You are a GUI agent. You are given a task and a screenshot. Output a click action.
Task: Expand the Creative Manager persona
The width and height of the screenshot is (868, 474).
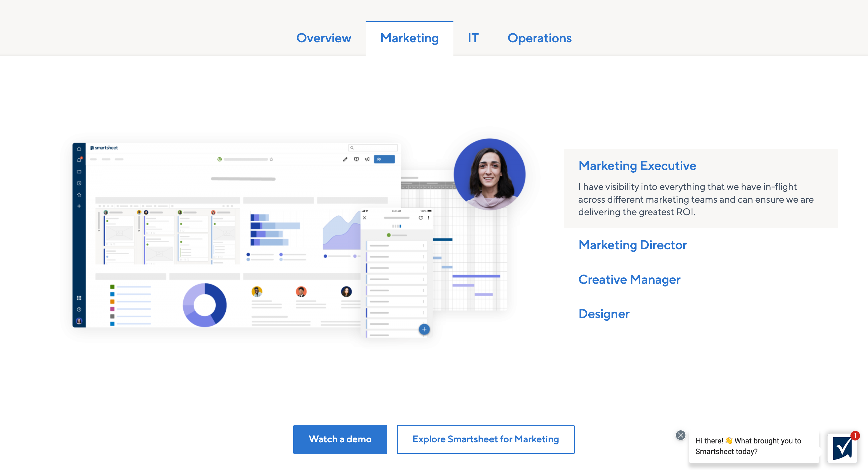[x=629, y=280]
